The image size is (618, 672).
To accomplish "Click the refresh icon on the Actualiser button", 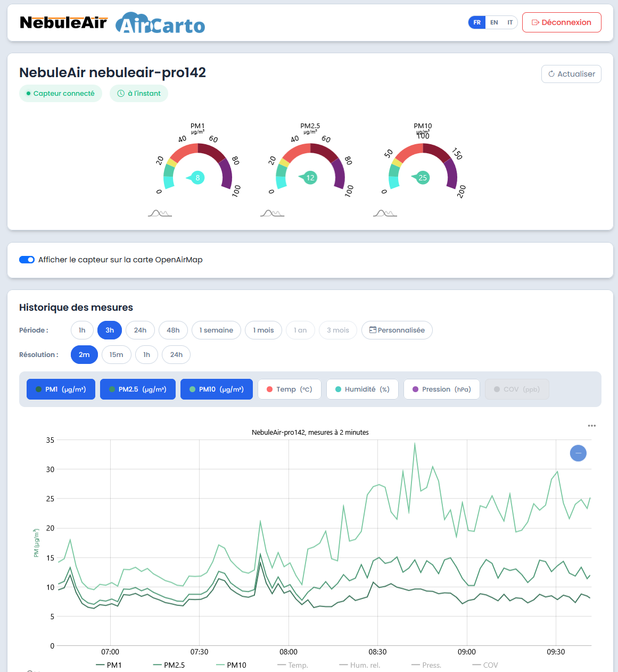I will point(552,74).
